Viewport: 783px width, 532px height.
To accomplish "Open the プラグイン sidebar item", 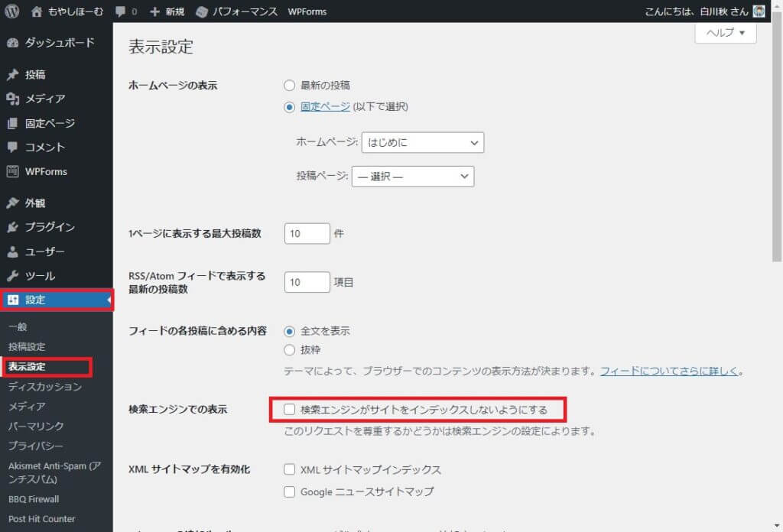I will (x=50, y=227).
